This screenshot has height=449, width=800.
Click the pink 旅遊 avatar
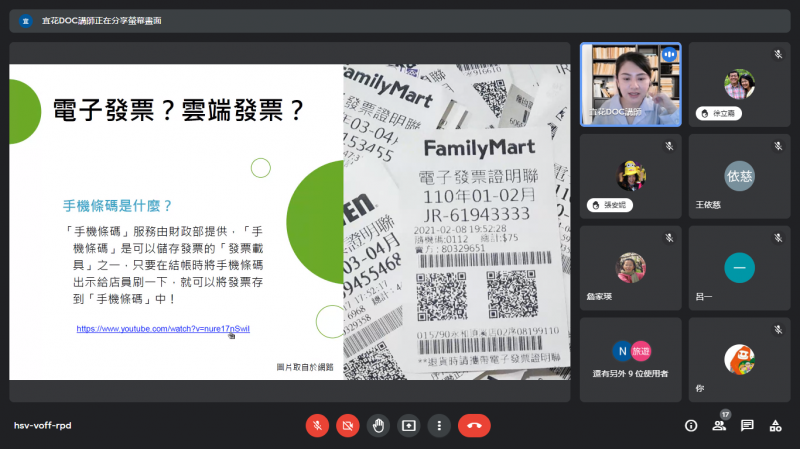[x=641, y=351]
